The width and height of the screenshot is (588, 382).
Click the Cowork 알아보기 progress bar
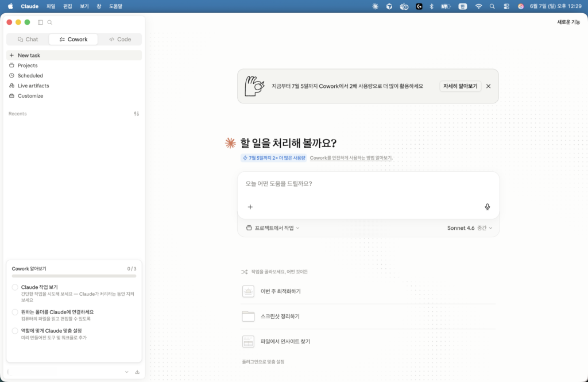[x=74, y=276]
